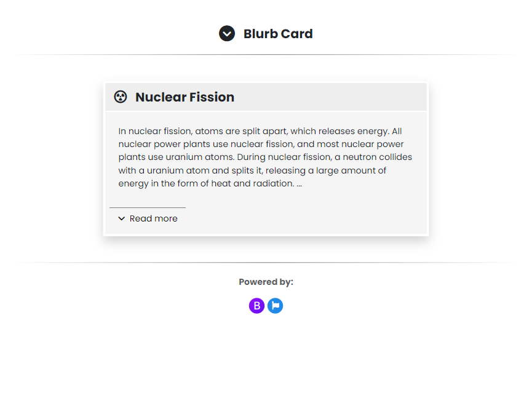Open the purple Bootstrap logo icon
Viewport: 532px width, 403px height.
pyautogui.click(x=257, y=306)
